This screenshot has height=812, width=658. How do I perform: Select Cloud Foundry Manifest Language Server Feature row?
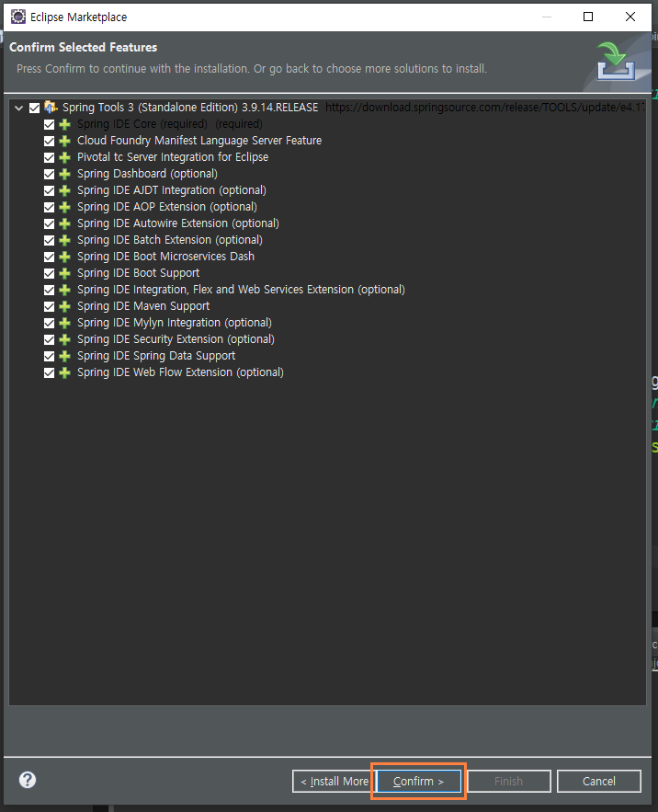tap(199, 141)
